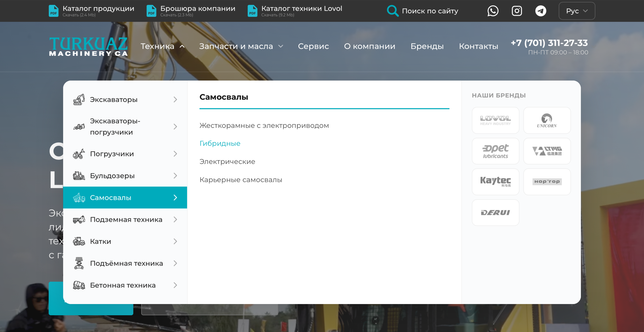Click the underground machine icon beside Подземная техника
644x332 pixels.
pos(79,220)
